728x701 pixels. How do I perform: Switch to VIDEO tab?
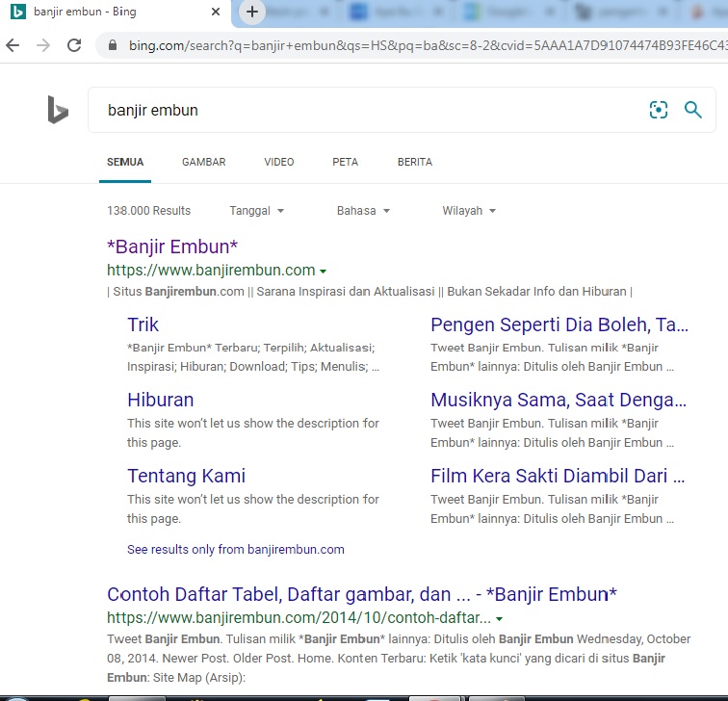point(279,162)
